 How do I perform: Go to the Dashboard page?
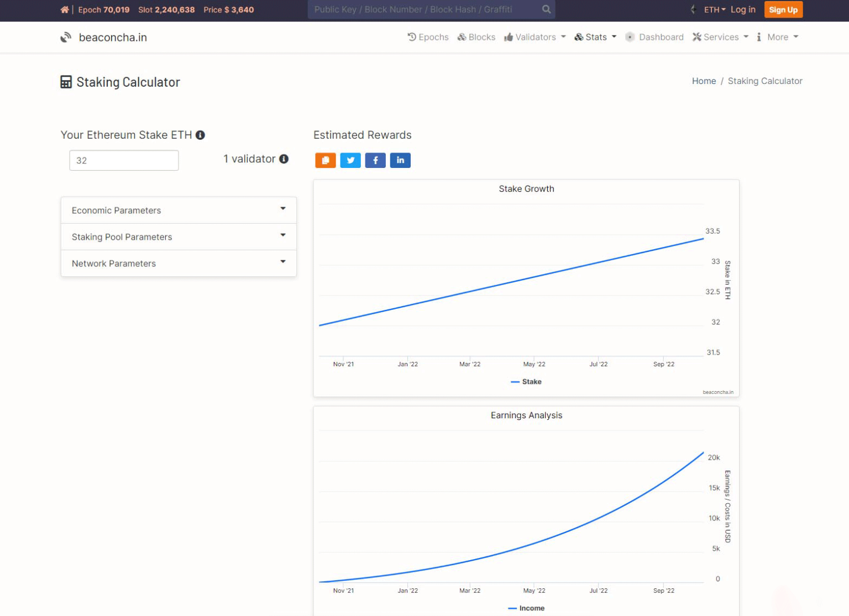pyautogui.click(x=654, y=37)
